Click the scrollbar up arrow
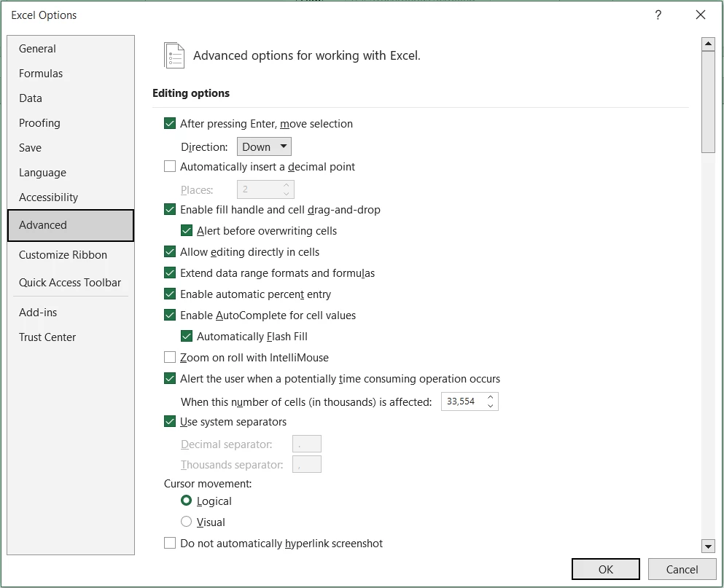The width and height of the screenshot is (724, 588). [708, 44]
